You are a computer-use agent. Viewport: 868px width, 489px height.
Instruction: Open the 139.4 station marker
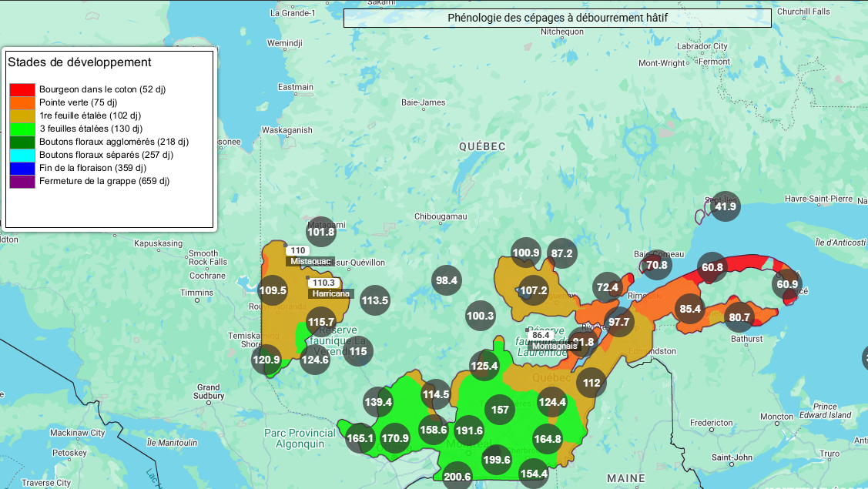tap(378, 402)
